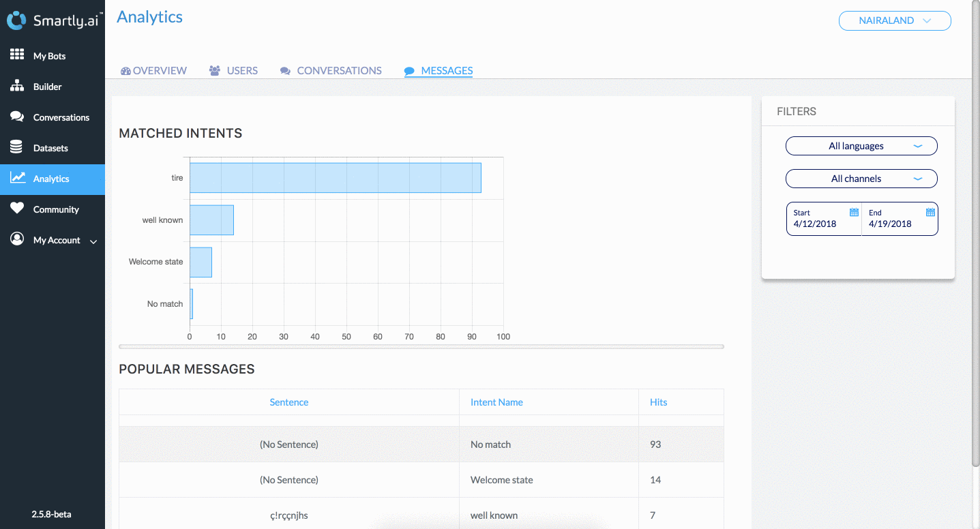Click the Messages tab speech bubble icon
980x529 pixels.
click(x=409, y=71)
